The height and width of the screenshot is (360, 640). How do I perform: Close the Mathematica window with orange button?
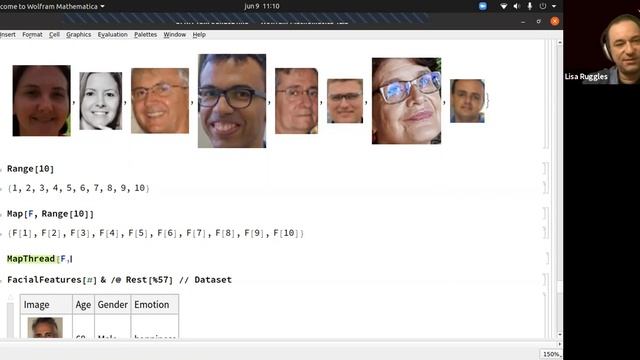tap(554, 21)
